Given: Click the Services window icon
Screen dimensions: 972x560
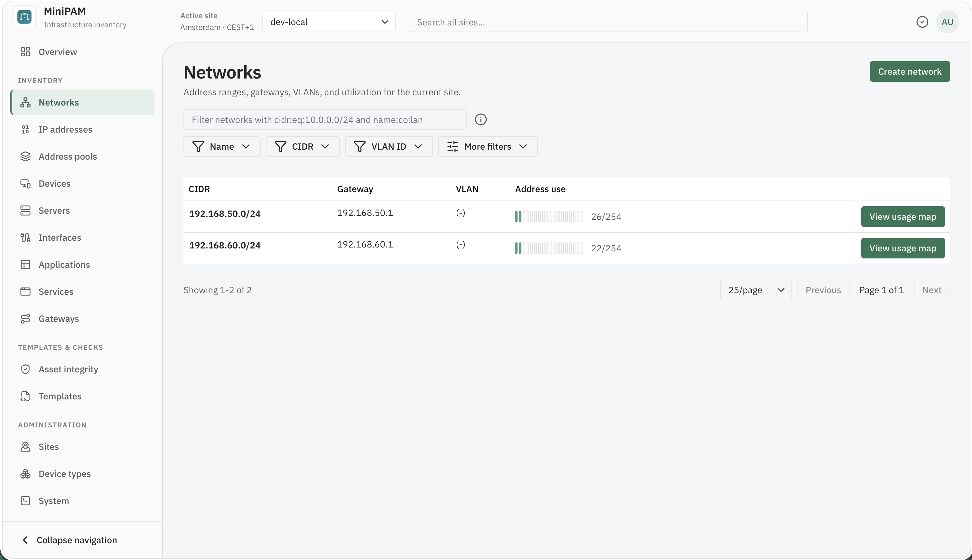Looking at the screenshot, I should pos(25,292).
